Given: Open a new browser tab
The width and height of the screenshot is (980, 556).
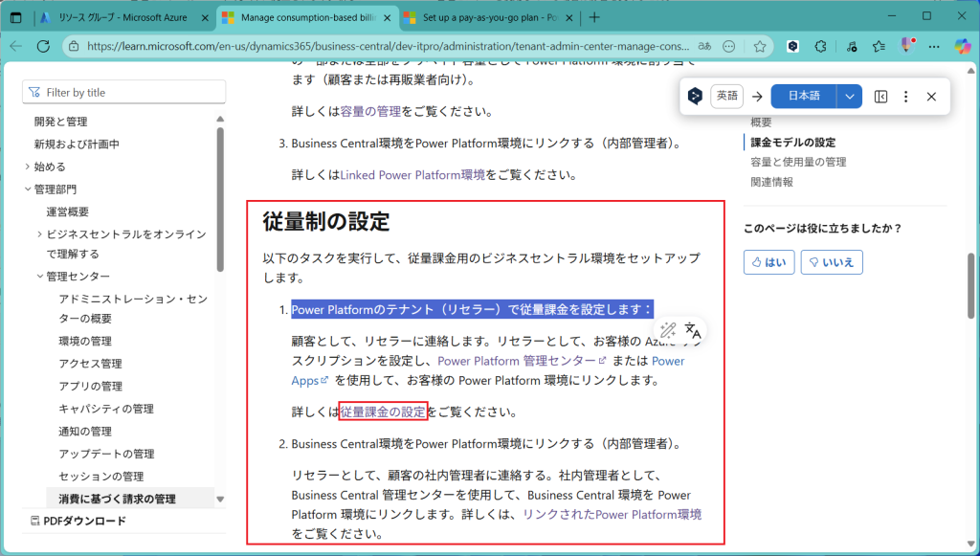Looking at the screenshot, I should (x=594, y=17).
